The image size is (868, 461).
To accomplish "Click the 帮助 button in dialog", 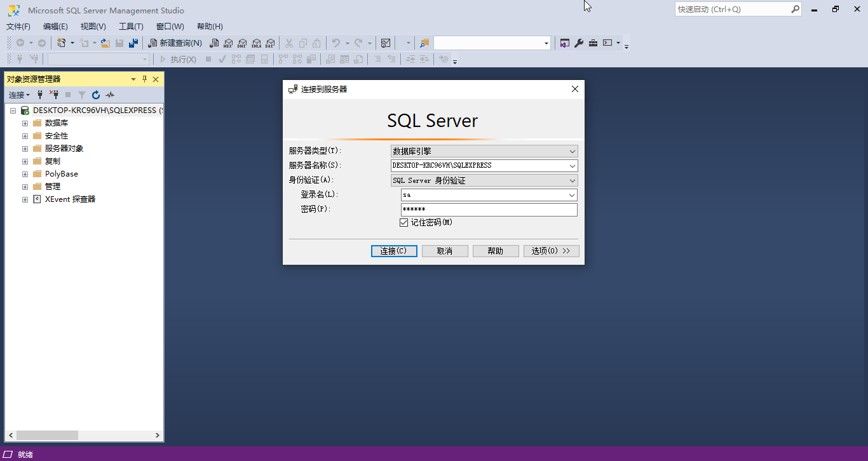I will (496, 251).
